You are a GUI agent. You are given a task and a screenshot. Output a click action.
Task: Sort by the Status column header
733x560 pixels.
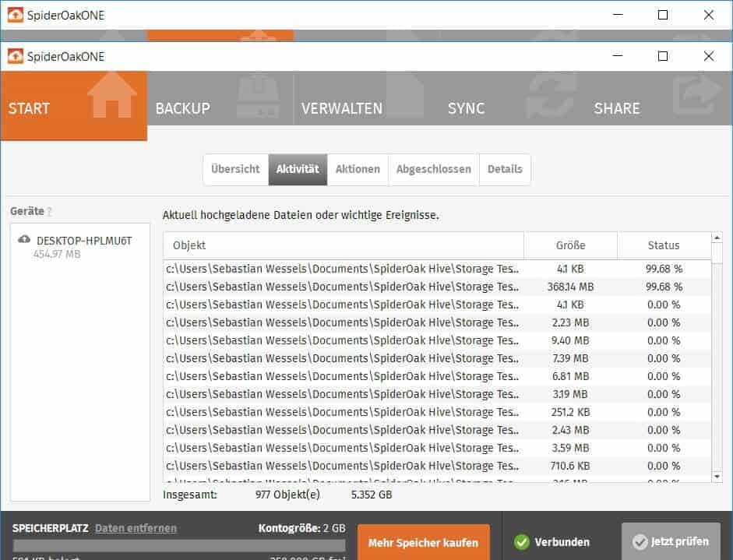664,245
